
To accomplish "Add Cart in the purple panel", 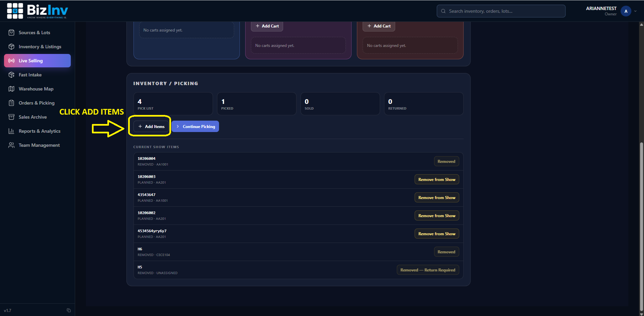I will (x=267, y=26).
